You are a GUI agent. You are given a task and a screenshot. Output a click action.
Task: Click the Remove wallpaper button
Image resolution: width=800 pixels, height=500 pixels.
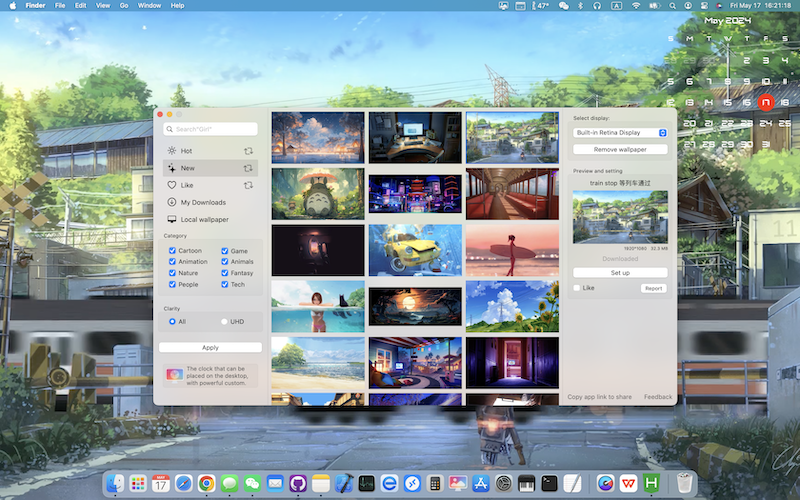point(620,149)
